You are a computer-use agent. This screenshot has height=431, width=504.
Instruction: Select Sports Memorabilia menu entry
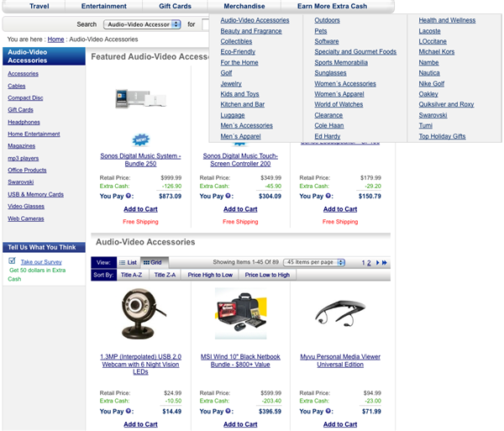[341, 62]
